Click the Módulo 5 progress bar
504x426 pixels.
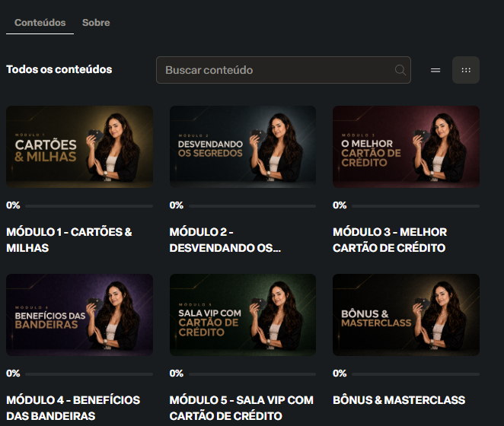(x=252, y=374)
